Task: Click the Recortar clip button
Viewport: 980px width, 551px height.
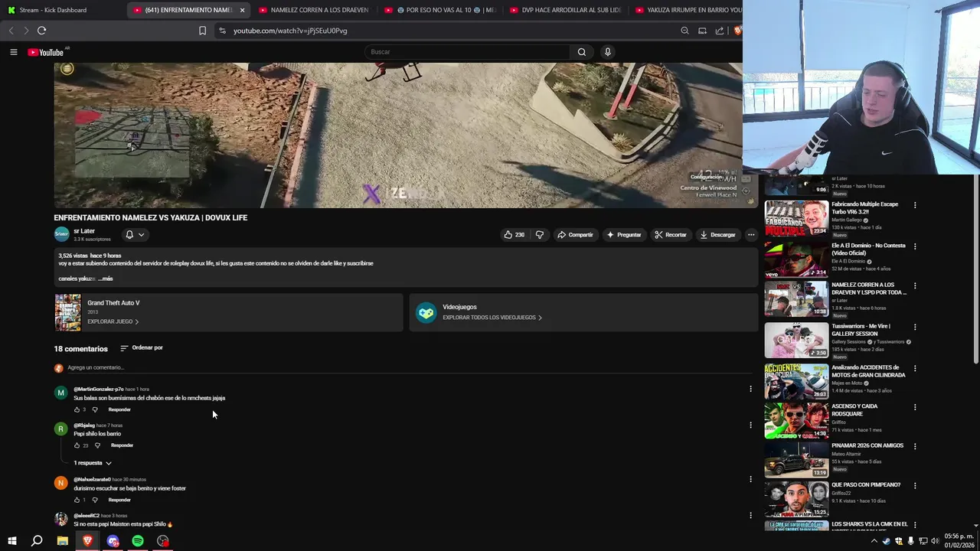Action: (671, 235)
